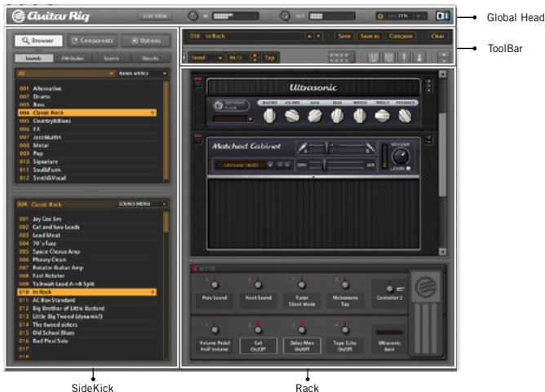Click the Guitar Rig logo in the global header

(51, 16)
